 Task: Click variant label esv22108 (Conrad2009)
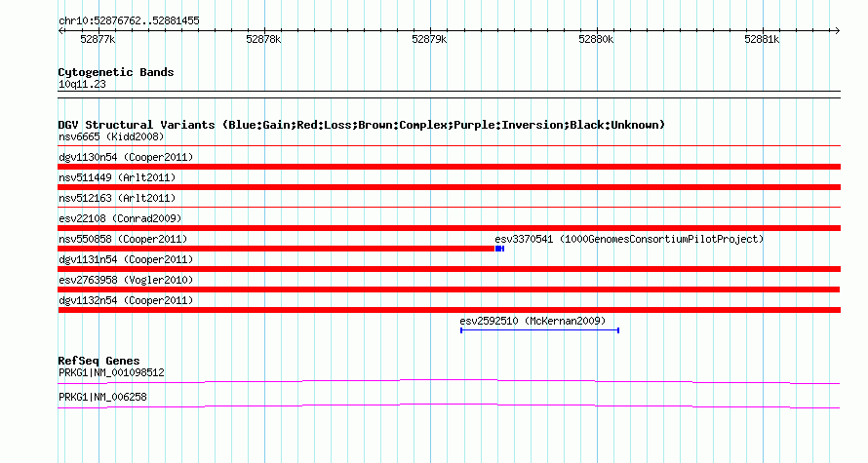[120, 218]
